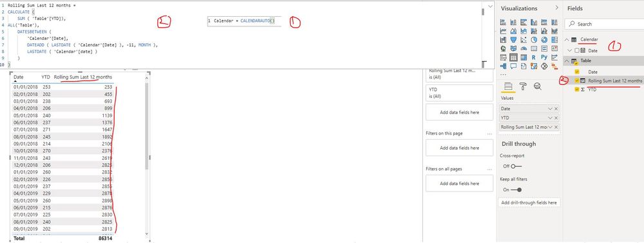The height and width of the screenshot is (243, 644).
Task: Collapse the Table node in Fields
Action: (x=567, y=61)
